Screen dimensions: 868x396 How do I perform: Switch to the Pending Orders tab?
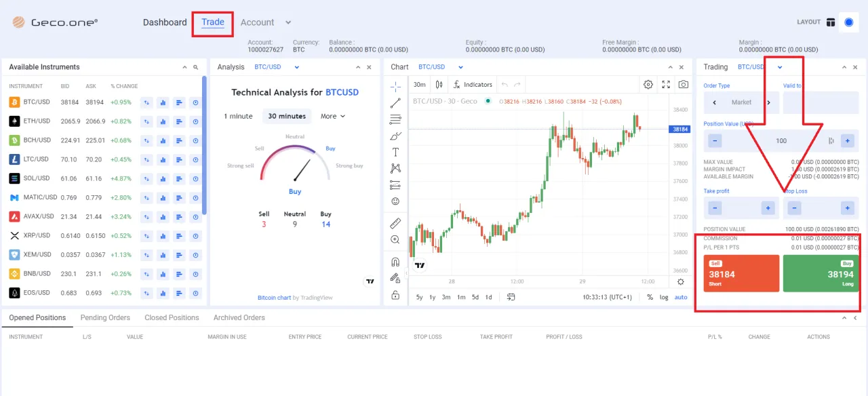(x=105, y=317)
